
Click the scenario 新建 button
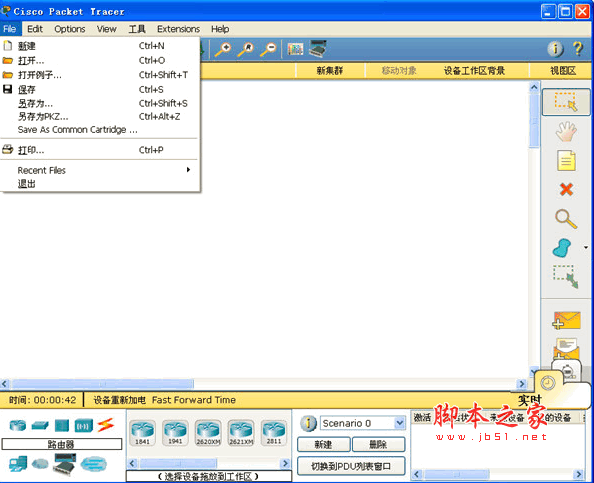tap(324, 444)
